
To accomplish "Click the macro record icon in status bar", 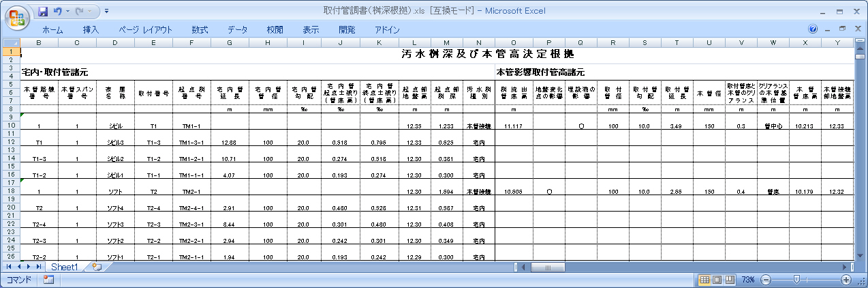I will tap(48, 280).
